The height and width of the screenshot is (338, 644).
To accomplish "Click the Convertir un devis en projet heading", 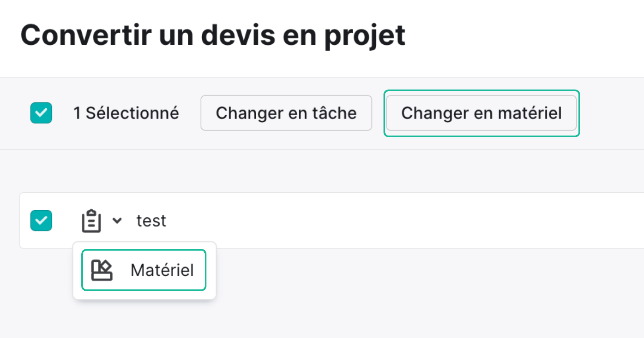I will tap(213, 35).
